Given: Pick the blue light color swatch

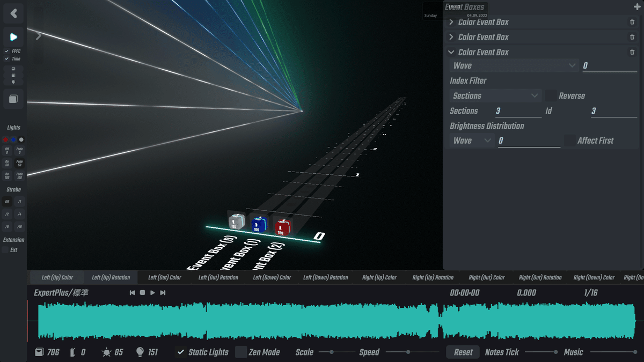Looking at the screenshot, I should 13,139.
